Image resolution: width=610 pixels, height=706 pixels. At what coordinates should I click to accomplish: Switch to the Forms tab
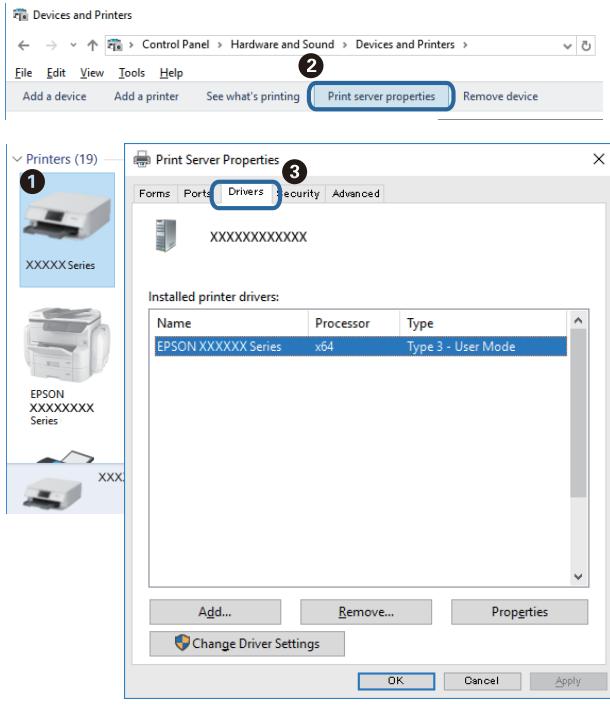154,194
